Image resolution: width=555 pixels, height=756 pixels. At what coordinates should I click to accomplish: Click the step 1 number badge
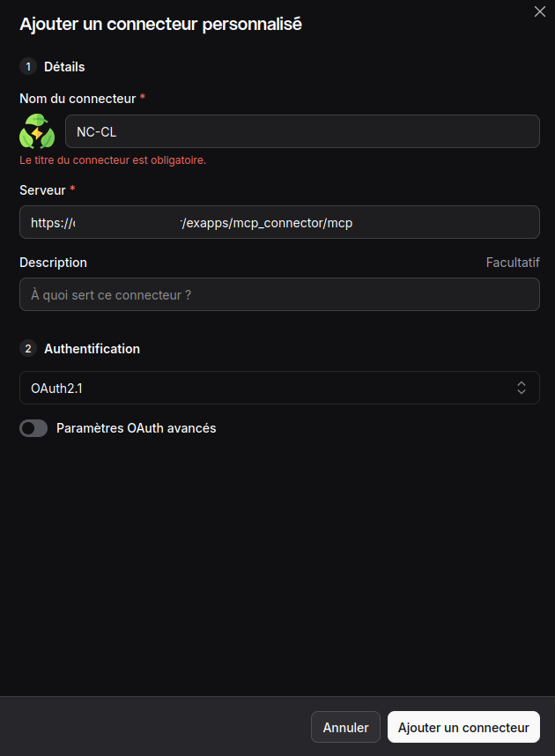(28, 67)
